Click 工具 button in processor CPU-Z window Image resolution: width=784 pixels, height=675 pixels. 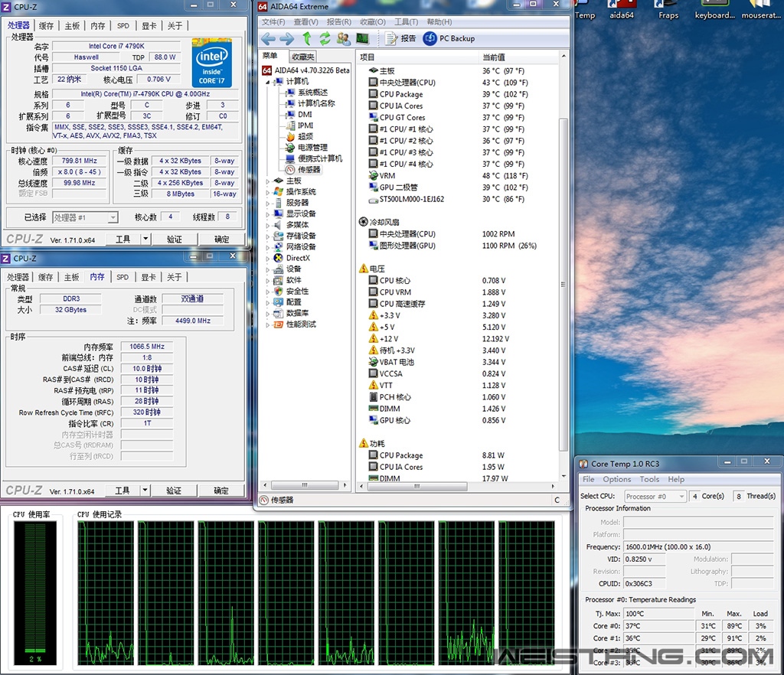tap(122, 240)
